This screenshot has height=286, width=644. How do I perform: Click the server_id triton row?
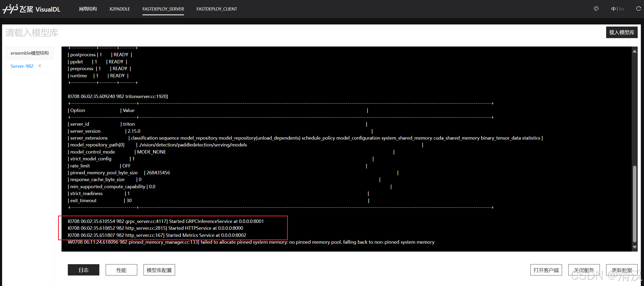click(x=217, y=124)
